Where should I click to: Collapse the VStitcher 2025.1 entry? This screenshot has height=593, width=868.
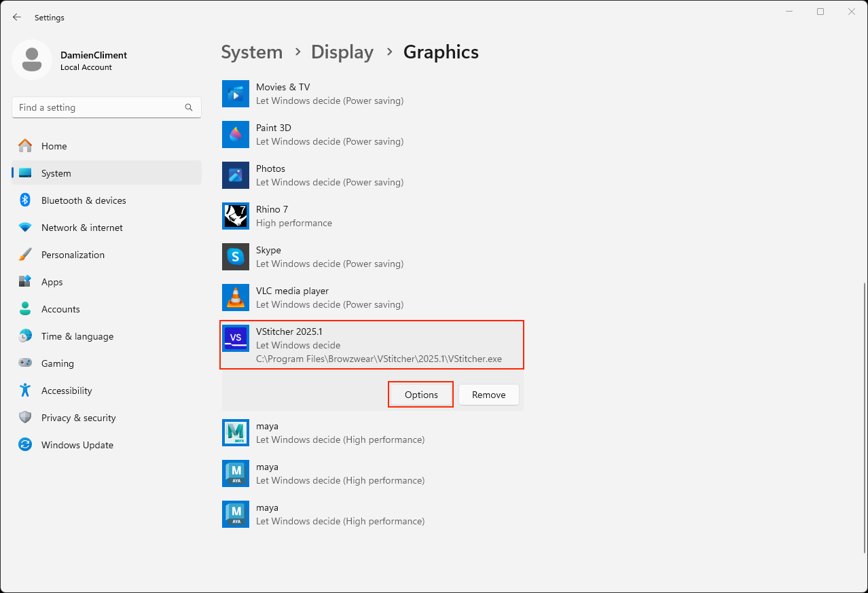point(372,345)
